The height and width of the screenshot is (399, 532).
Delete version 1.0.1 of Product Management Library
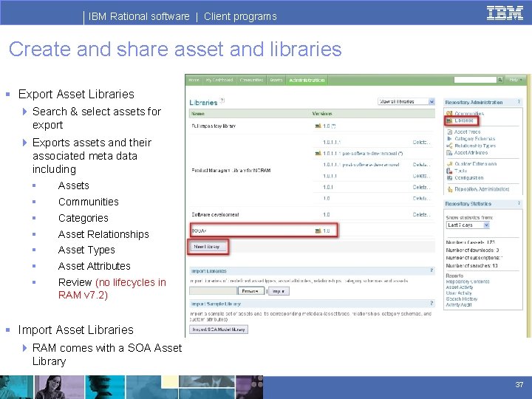coord(421,187)
